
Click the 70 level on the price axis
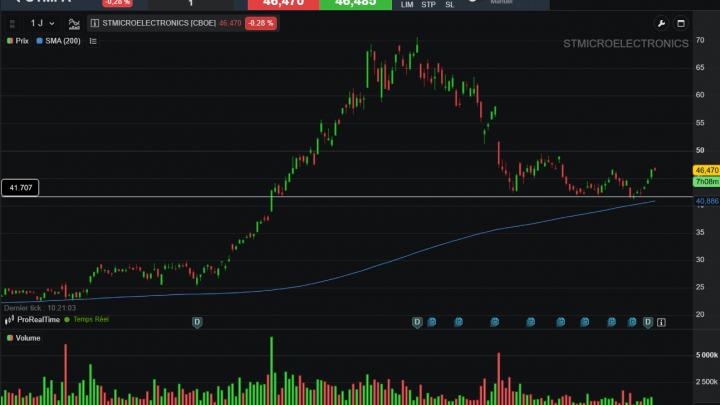[700, 40]
